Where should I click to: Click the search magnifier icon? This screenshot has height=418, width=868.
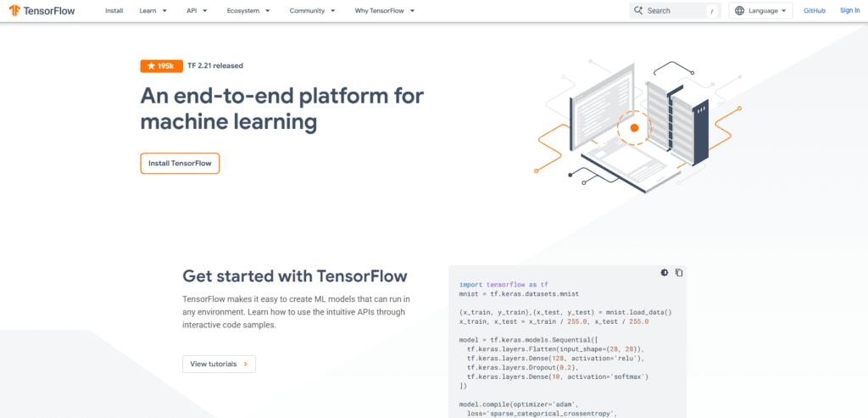(x=638, y=10)
